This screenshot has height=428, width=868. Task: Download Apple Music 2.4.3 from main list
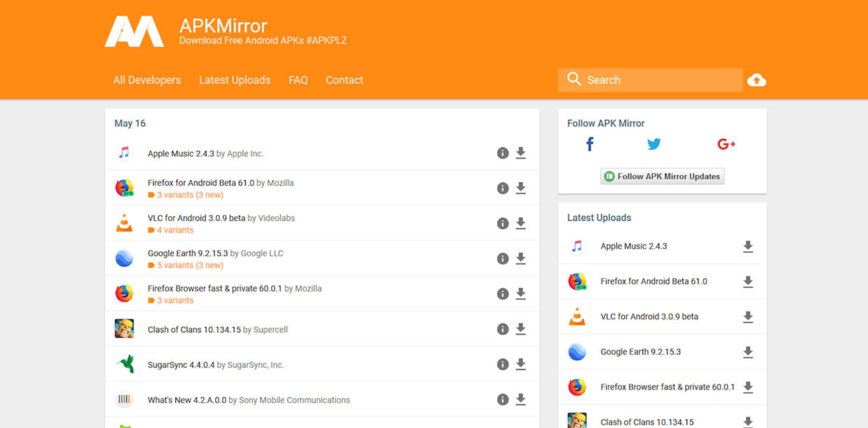point(521,153)
